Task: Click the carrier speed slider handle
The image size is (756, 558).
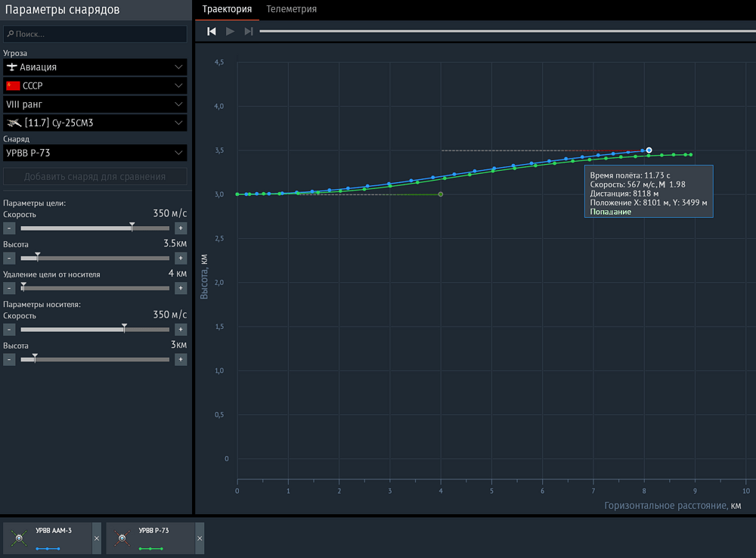Action: 125,328
